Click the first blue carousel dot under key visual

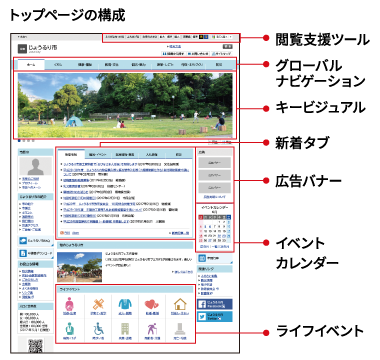20,141
